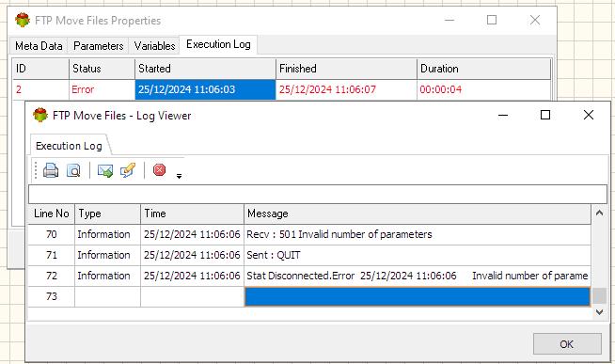The width and height of the screenshot is (615, 364).
Task: Open the Parameters tab
Action: (98, 46)
